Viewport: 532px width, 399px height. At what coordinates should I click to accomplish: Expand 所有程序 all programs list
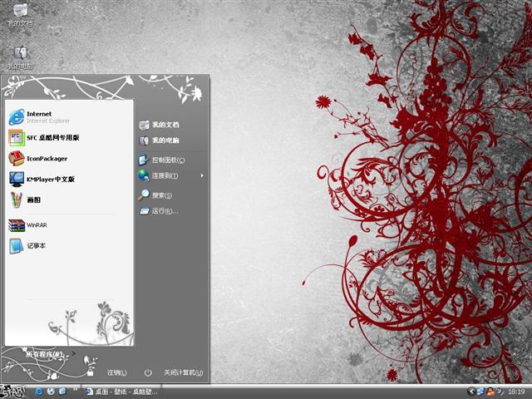pyautogui.click(x=46, y=353)
